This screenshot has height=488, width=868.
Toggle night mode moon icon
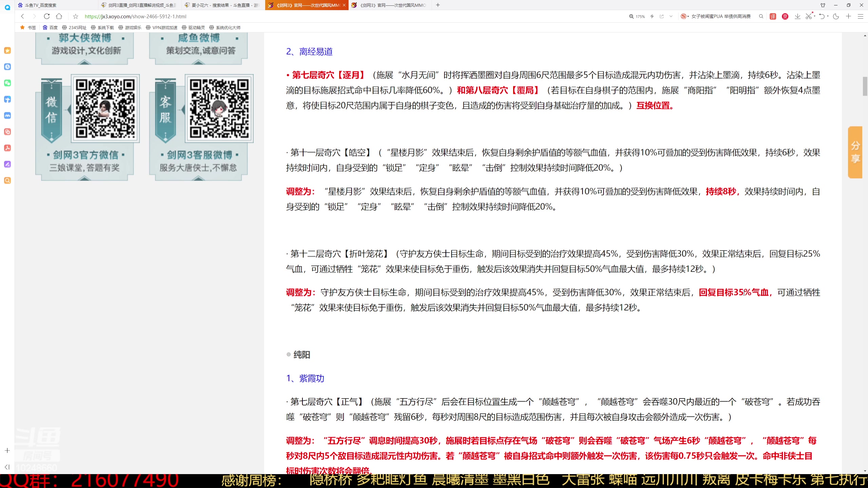(836, 16)
